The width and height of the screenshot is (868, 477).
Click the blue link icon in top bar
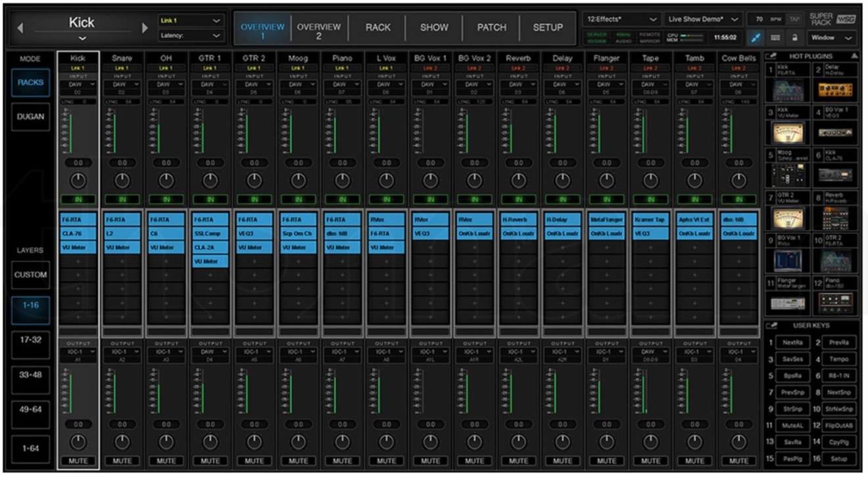tap(756, 38)
